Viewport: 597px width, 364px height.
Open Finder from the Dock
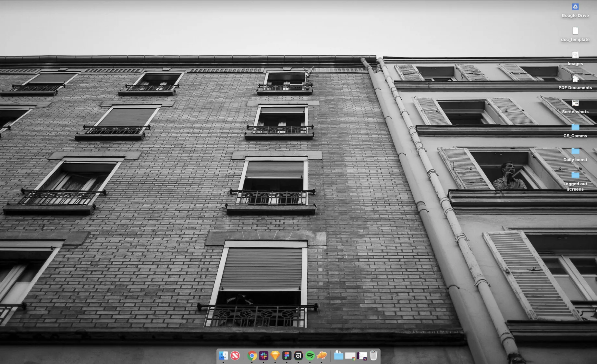(223, 356)
